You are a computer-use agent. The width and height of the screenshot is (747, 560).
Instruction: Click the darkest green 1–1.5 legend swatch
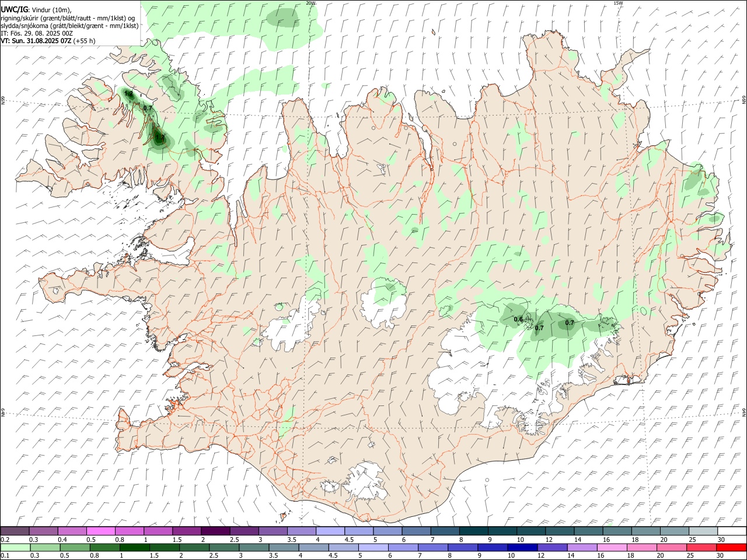(x=134, y=548)
